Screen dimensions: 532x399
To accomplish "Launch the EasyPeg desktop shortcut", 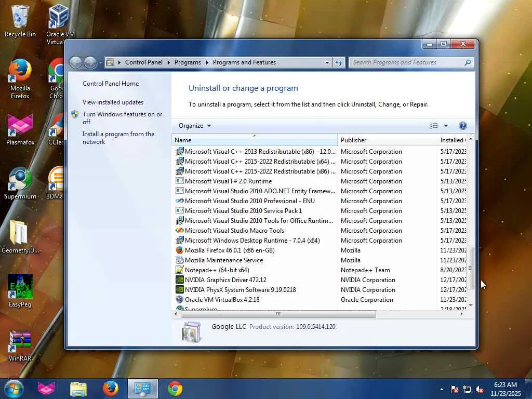I will (20, 290).
